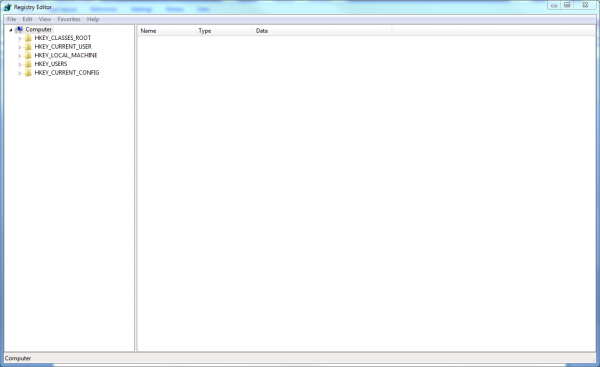Click the HKEY_LOCAL_MACHINE folder icon
600x367 pixels.
click(x=28, y=55)
